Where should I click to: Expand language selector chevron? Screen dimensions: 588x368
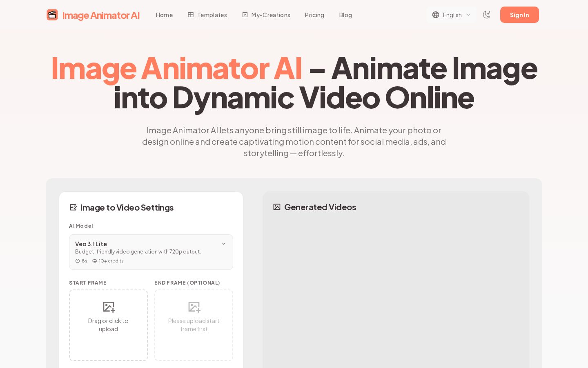coord(468,15)
